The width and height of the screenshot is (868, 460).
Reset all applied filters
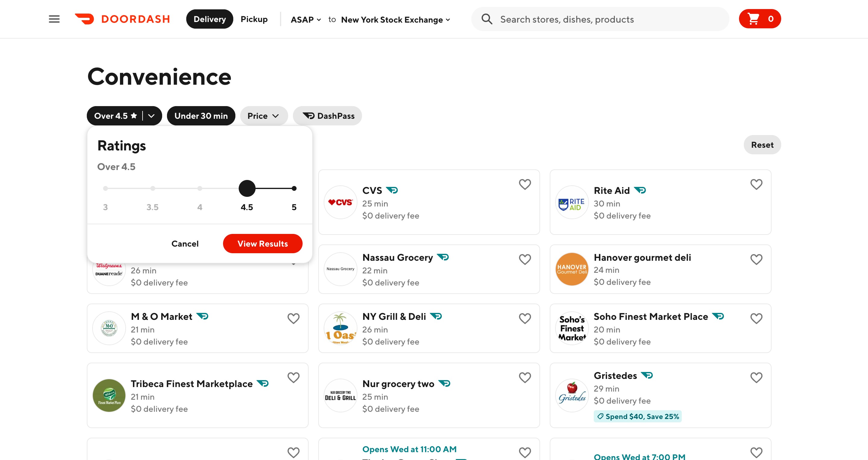point(762,145)
